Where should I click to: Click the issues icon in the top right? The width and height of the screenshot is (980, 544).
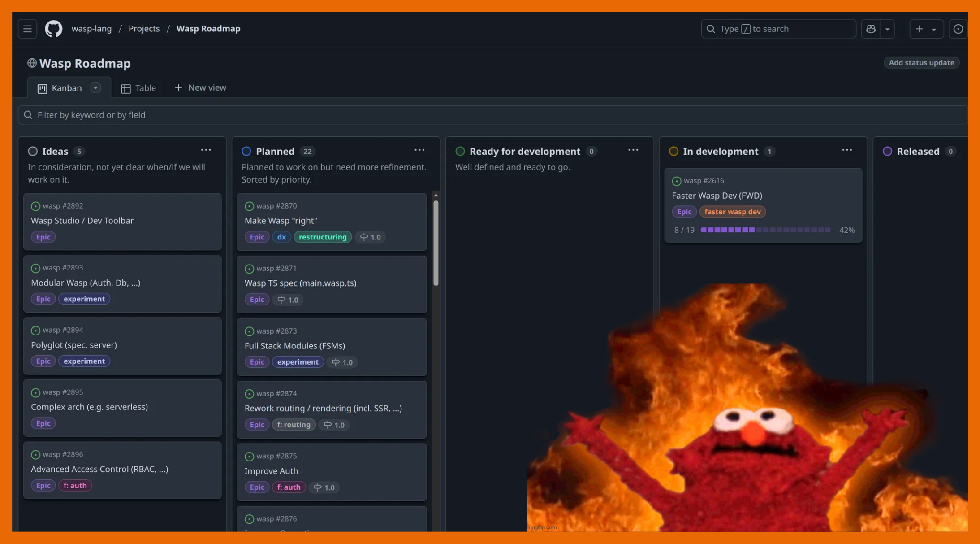(958, 28)
